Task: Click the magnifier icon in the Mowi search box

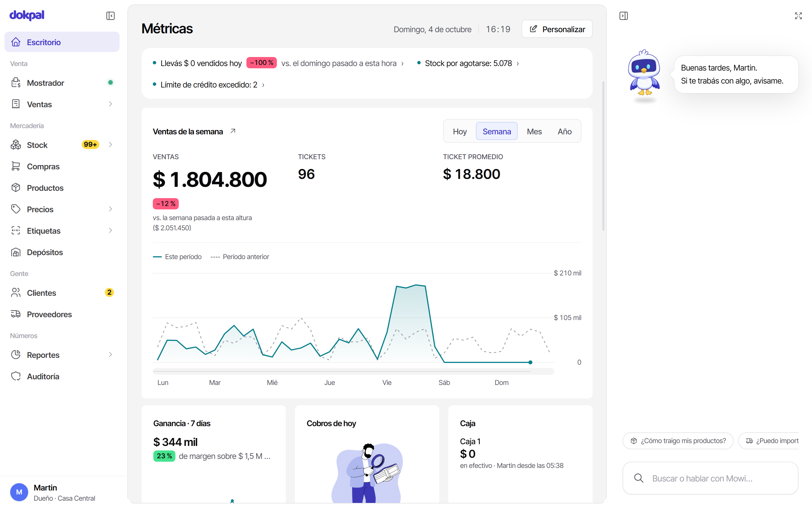Action: point(639,478)
